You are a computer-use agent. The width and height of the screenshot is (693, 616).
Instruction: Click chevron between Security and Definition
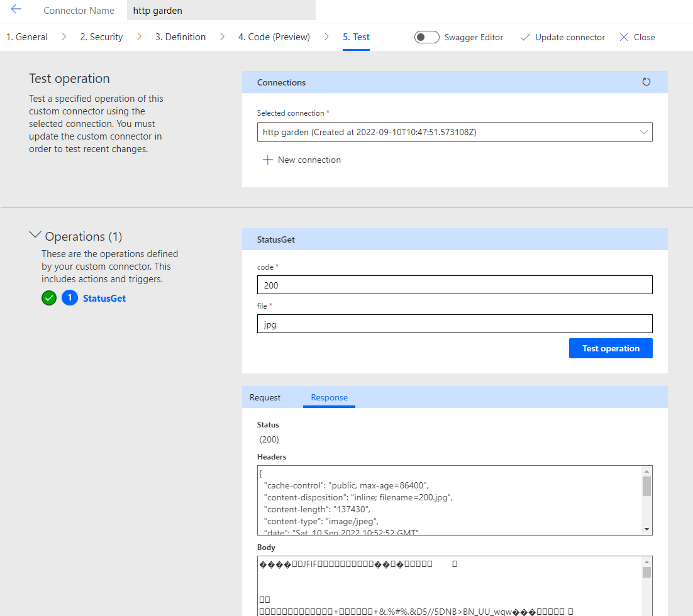coord(139,36)
